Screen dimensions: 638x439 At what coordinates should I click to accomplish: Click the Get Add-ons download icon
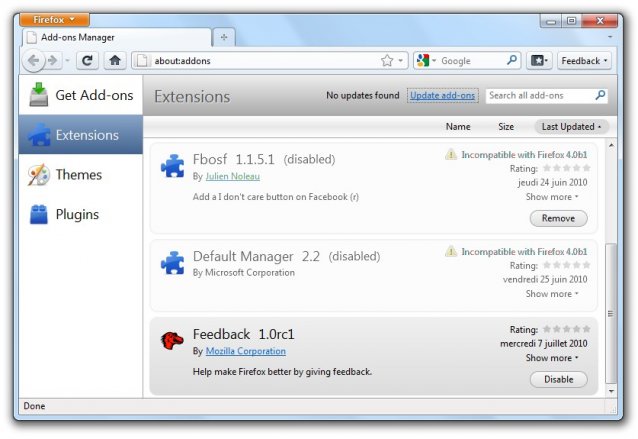[x=39, y=94]
